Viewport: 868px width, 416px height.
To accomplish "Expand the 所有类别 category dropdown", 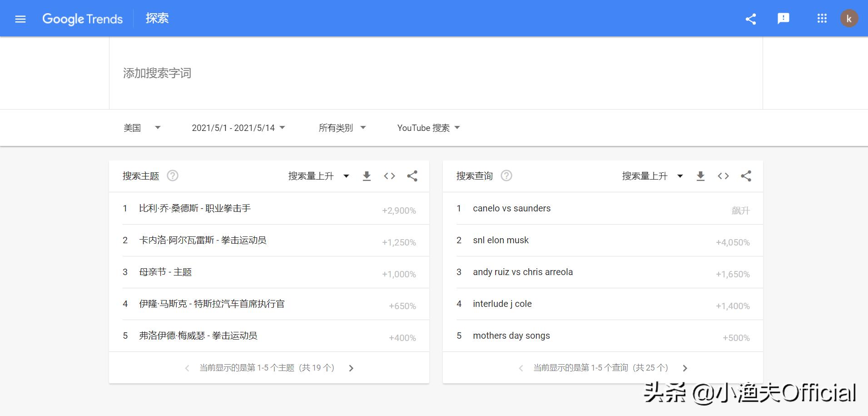I will 342,128.
